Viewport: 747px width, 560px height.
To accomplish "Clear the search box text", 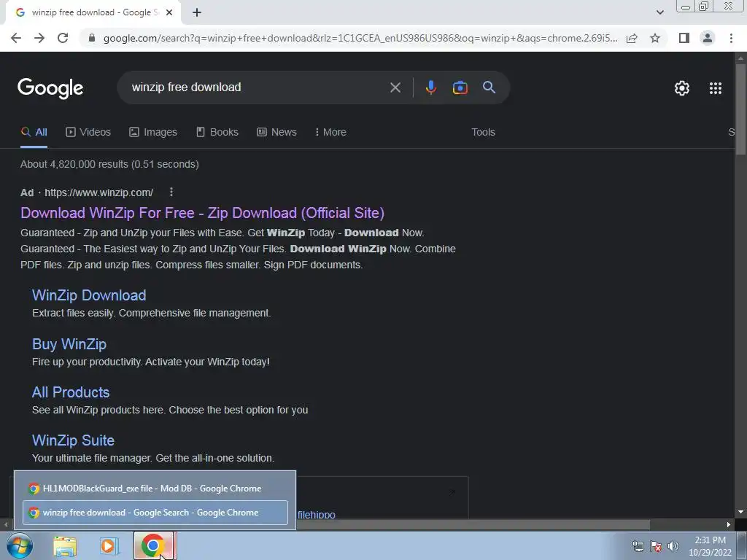I will pyautogui.click(x=395, y=87).
